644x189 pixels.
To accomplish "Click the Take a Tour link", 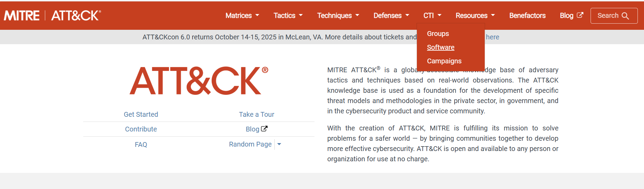I will pos(257,114).
